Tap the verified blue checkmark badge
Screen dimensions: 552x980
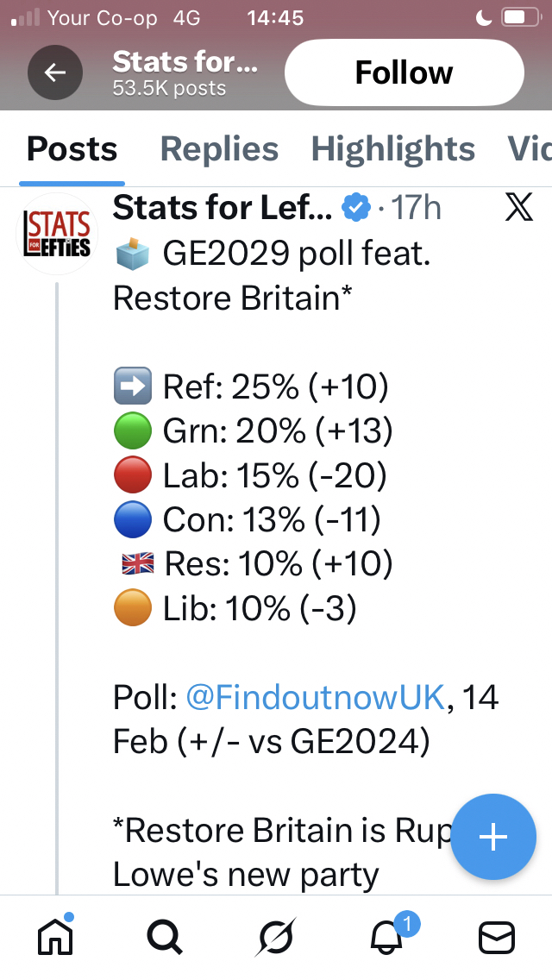[355, 209]
